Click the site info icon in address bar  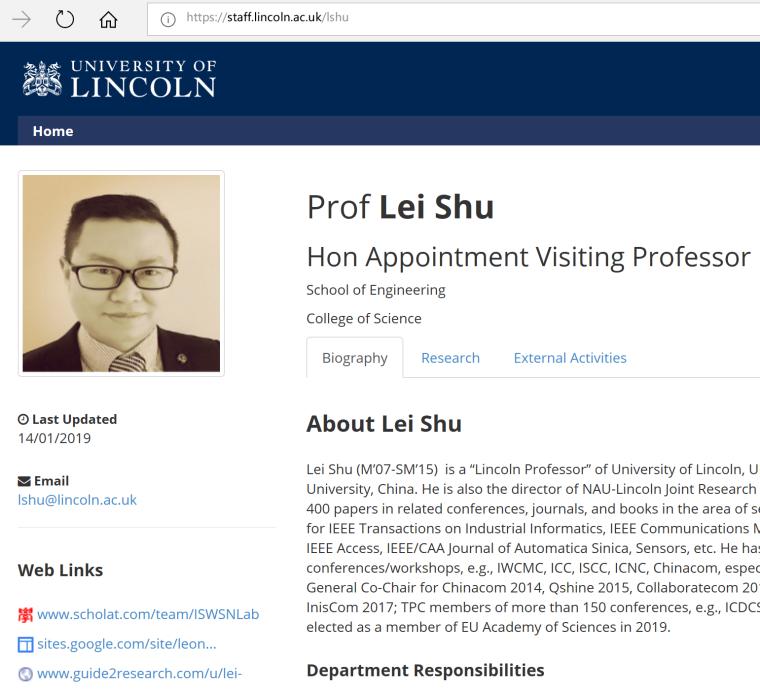tap(168, 18)
